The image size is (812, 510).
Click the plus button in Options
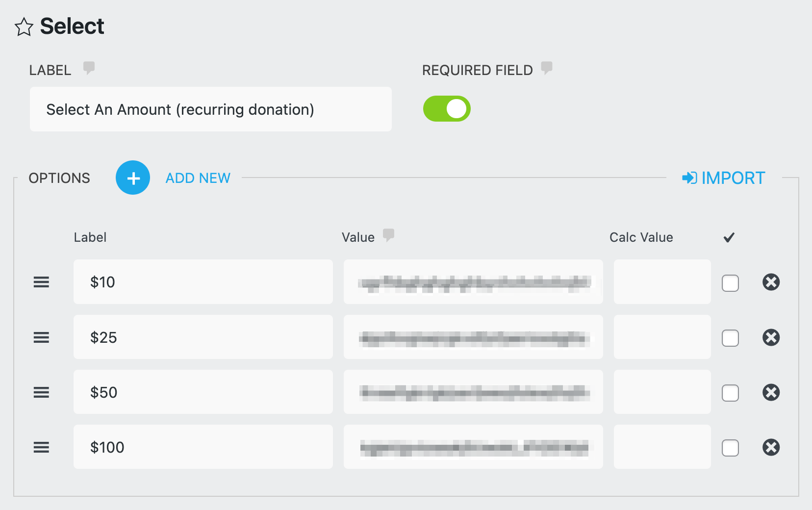point(132,178)
